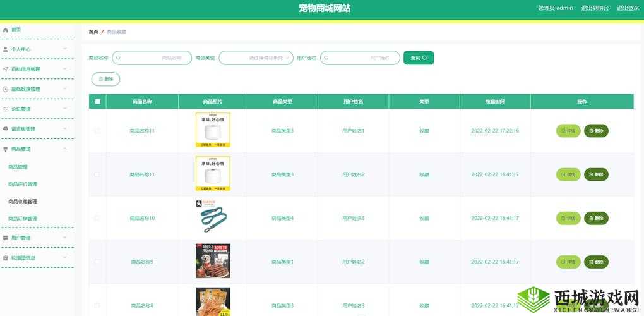Open 详情 for the 商品名称9 row
The height and width of the screenshot is (316, 644).
(568, 262)
